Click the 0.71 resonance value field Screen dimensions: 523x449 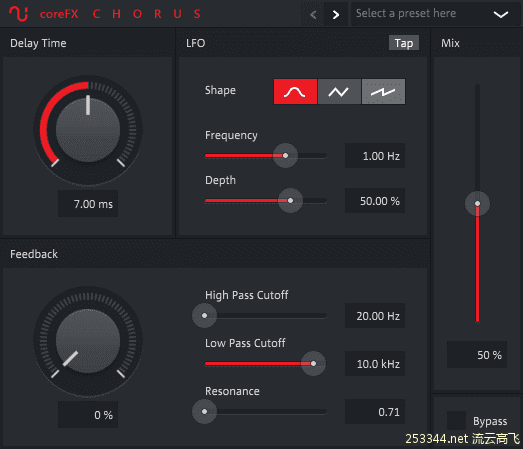[x=375, y=412]
